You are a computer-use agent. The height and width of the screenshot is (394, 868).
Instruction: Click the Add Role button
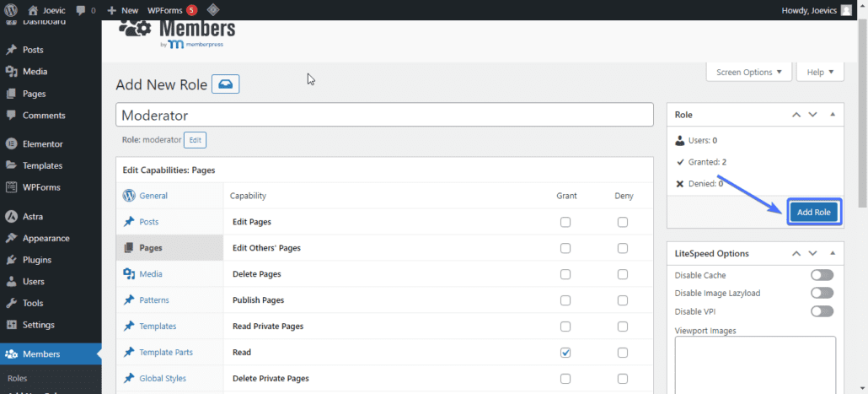(814, 213)
